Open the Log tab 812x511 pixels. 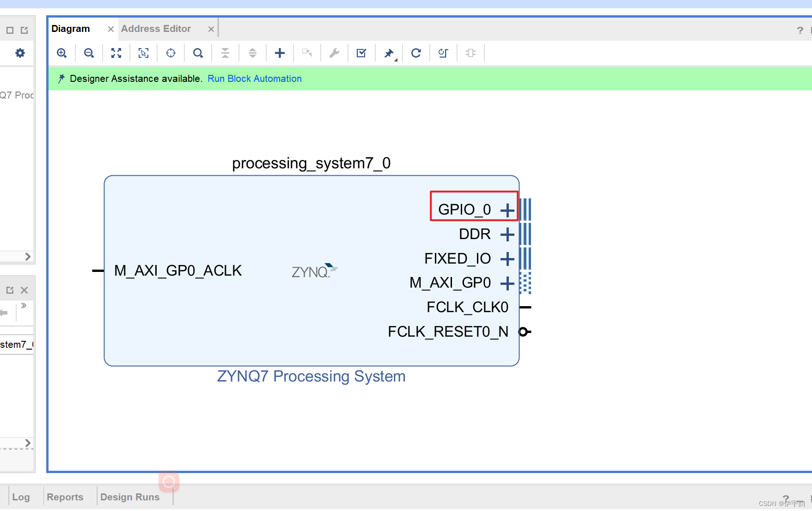pyautogui.click(x=21, y=497)
